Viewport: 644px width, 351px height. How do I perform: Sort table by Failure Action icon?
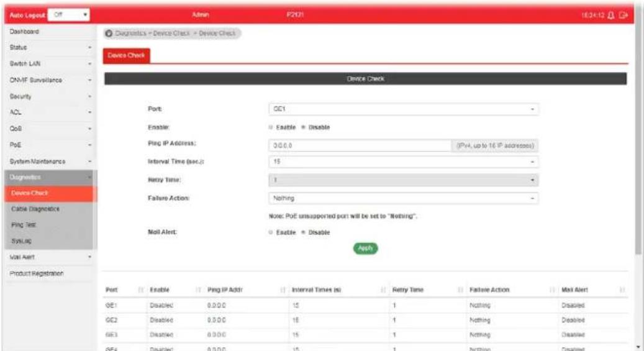pyautogui.click(x=552, y=289)
